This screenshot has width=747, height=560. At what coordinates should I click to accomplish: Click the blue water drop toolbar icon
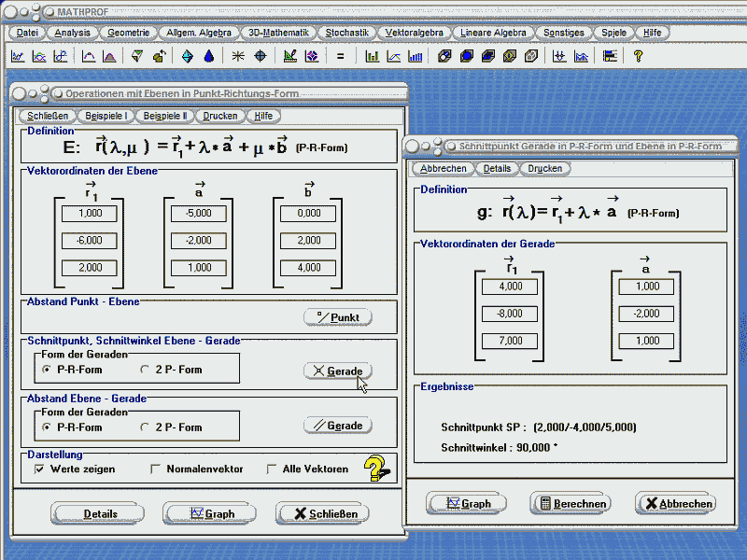(208, 56)
